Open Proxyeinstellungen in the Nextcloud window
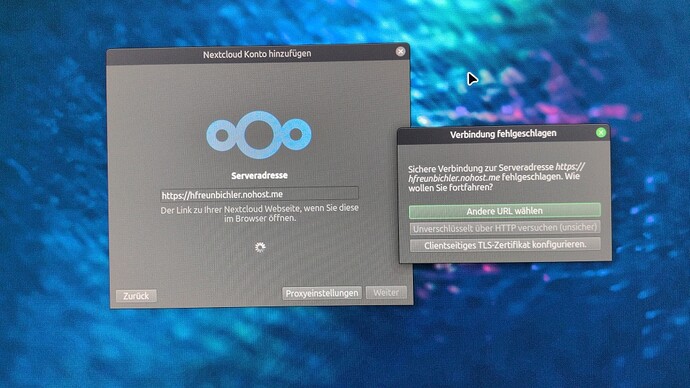 point(322,293)
